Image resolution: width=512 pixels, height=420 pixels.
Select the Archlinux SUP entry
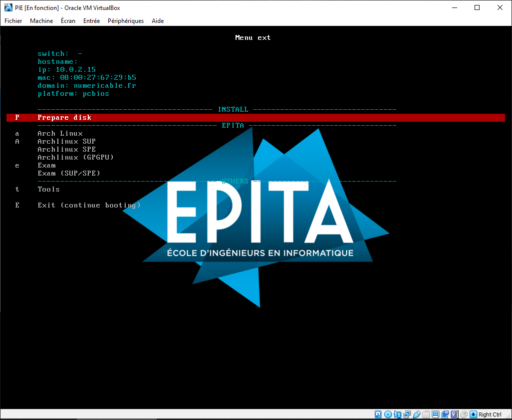[66, 141]
